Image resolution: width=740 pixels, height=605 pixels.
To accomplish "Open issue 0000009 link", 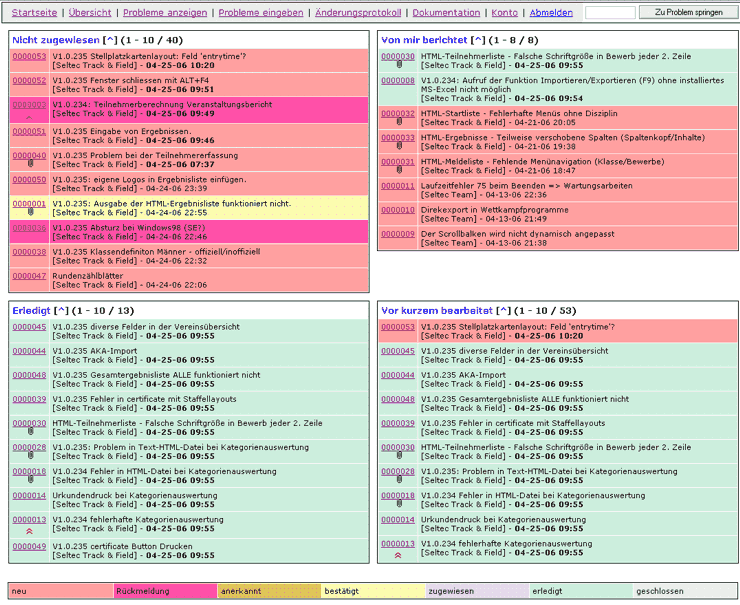I will [x=398, y=234].
